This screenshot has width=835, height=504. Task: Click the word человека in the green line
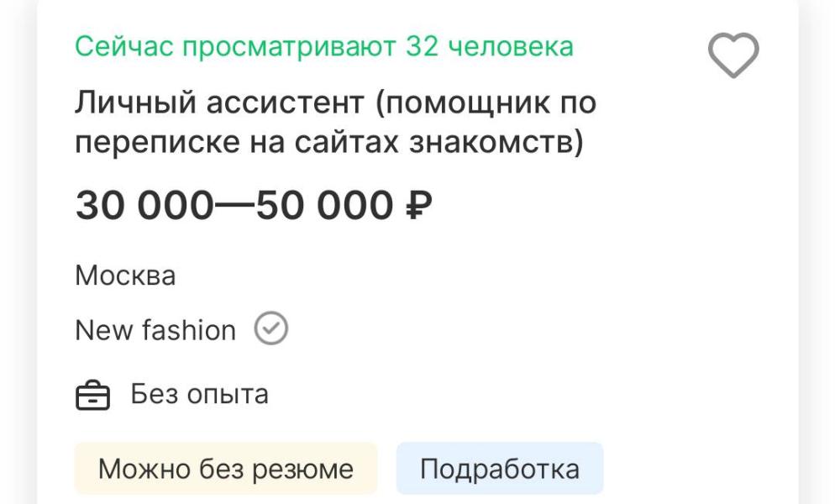click(x=511, y=46)
